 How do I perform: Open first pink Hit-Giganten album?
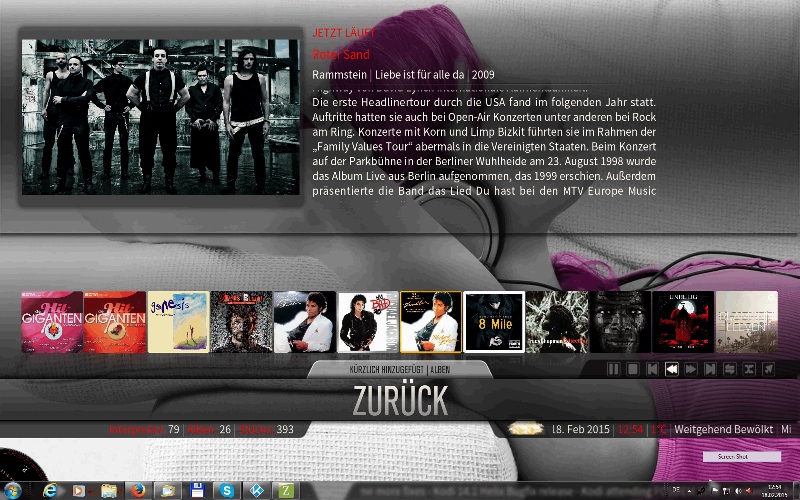pos(52,322)
